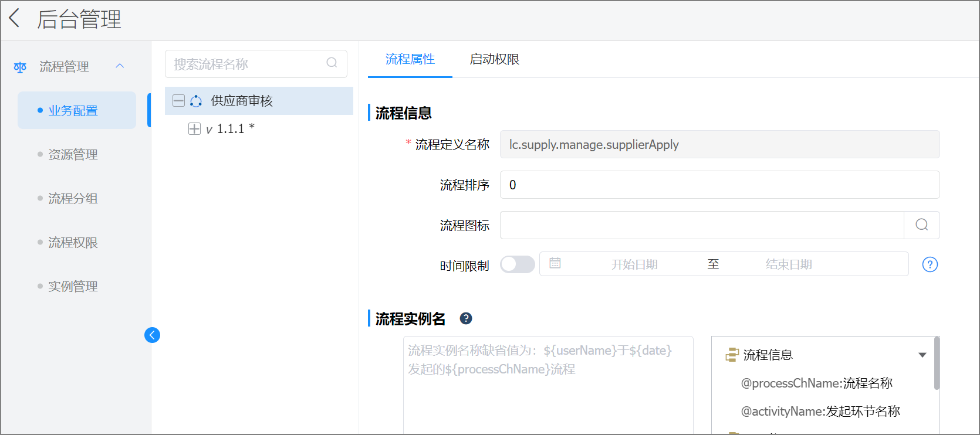This screenshot has width=980, height=435.
Task: Expand the v 1.1.1 version node
Action: 194,129
